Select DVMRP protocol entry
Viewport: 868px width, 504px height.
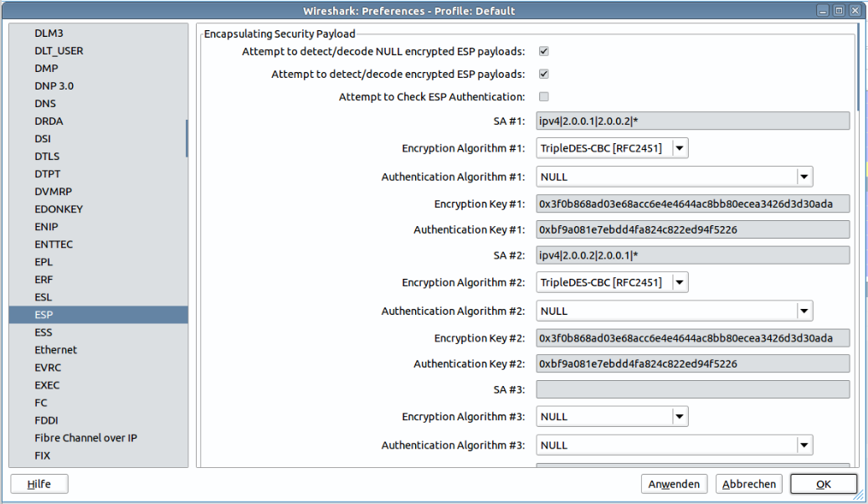[98, 192]
